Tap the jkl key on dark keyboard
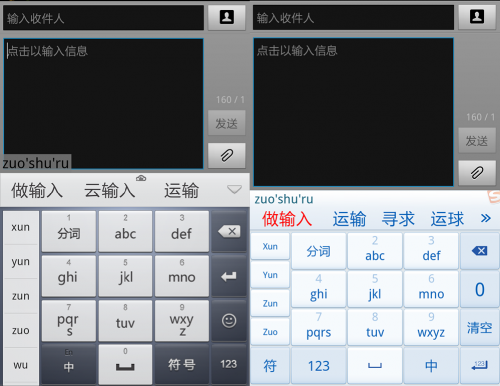 (125, 276)
